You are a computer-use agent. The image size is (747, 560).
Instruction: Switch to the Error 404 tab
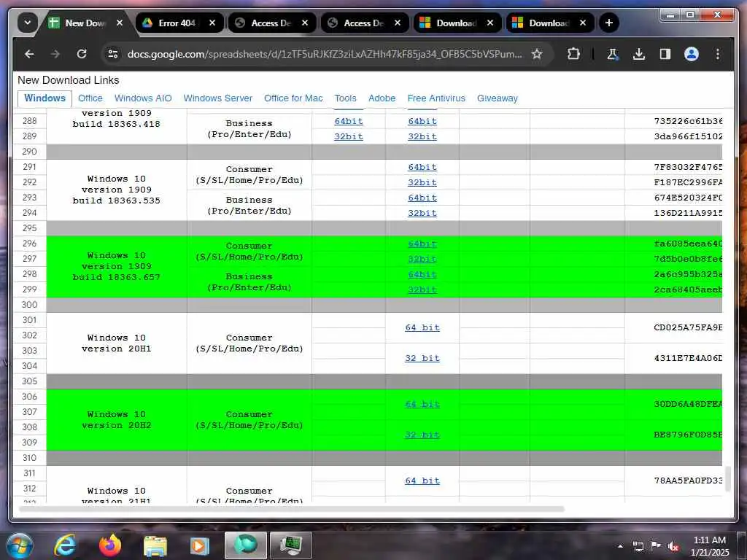tap(177, 23)
